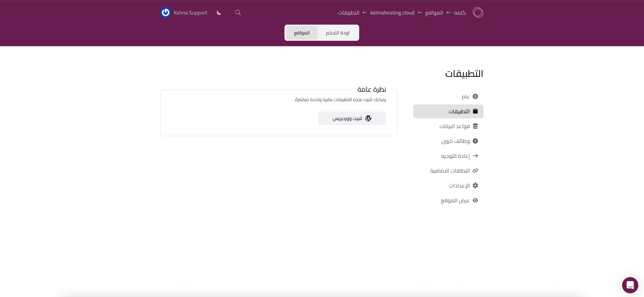
Task: Open the search magnifier icon
Action: tap(238, 13)
